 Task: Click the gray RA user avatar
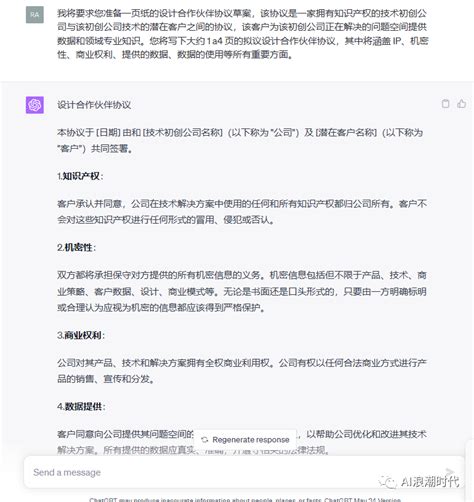35,15
